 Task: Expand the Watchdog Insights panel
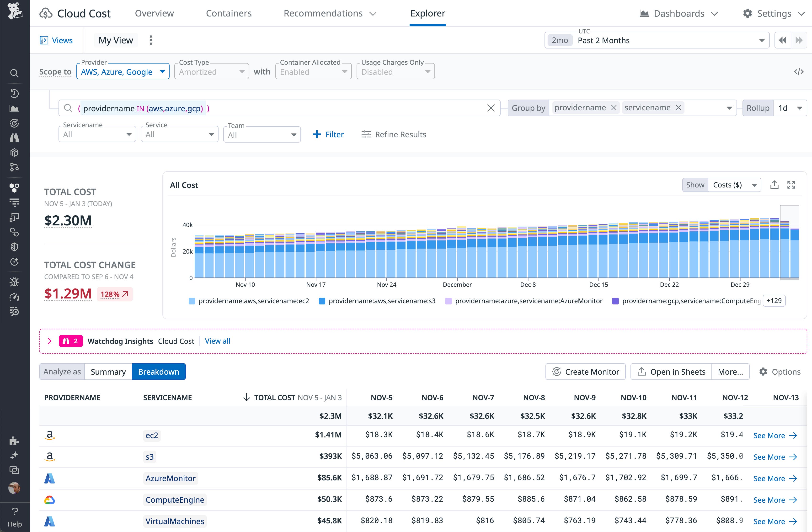tap(49, 341)
